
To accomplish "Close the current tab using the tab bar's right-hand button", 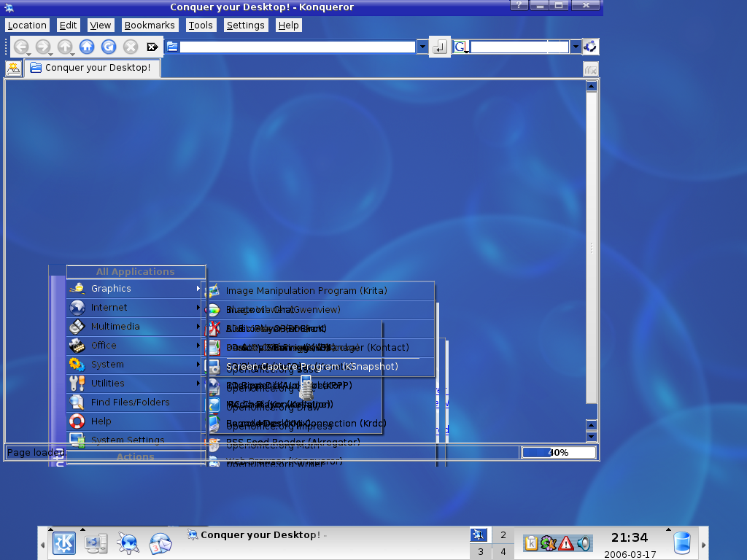I will pos(591,69).
